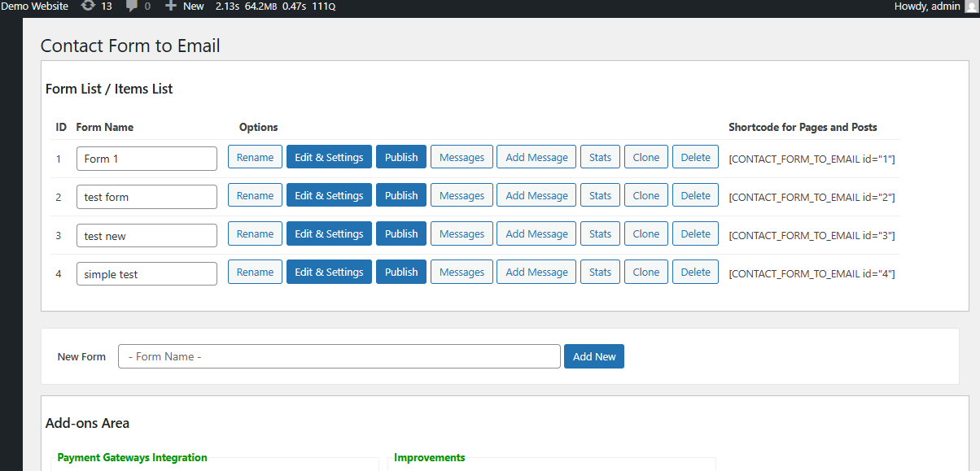Click the Form 1 name text box
Image resolution: width=980 pixels, height=471 pixels.
[x=147, y=159]
